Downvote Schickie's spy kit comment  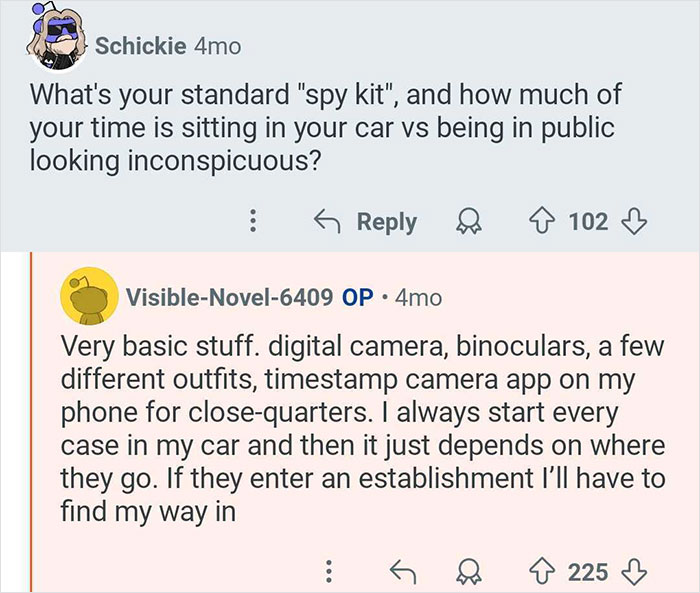click(630, 221)
